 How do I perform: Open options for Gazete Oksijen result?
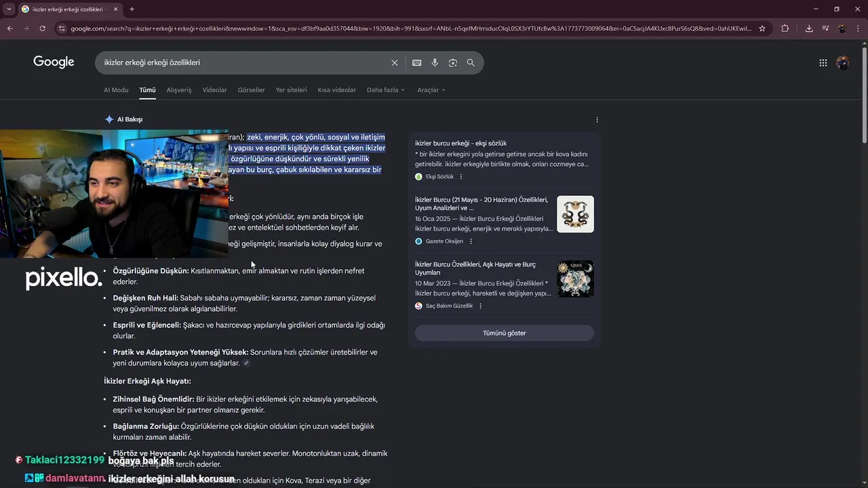click(471, 241)
